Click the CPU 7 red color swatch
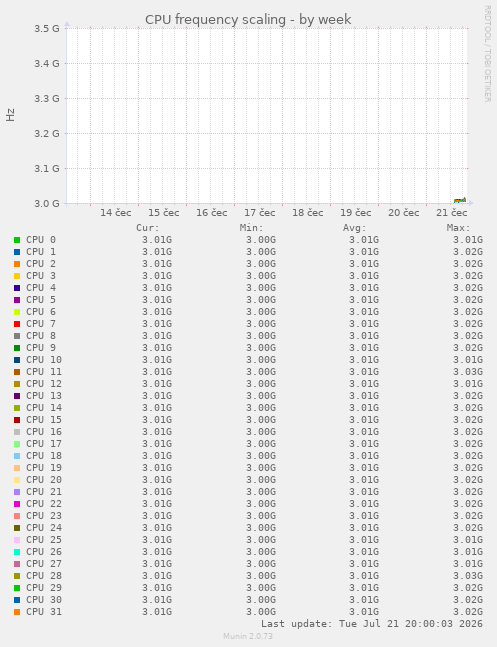The height and width of the screenshot is (647, 497). pos(17,324)
